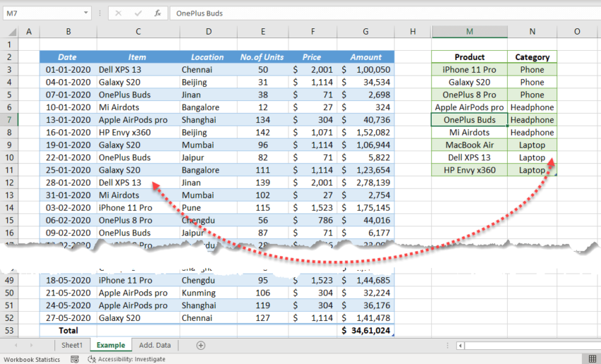This screenshot has width=601, height=364.
Task: Click the Select All corner triangle
Action: (11, 32)
